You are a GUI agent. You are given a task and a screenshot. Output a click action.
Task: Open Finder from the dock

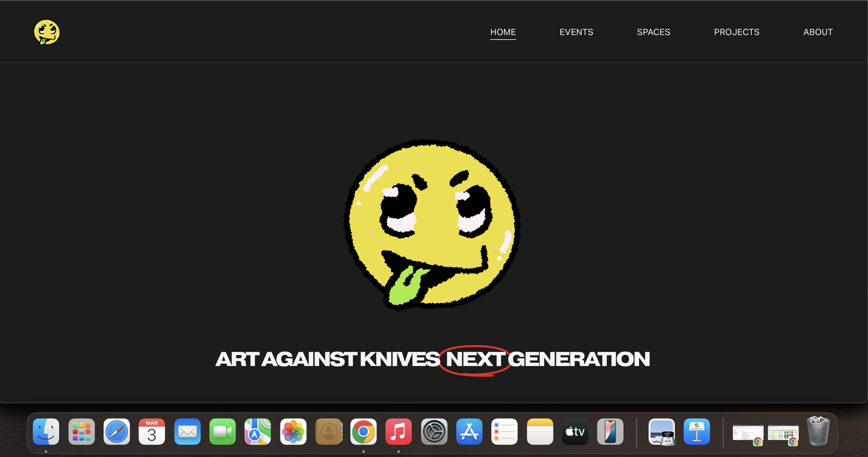[x=46, y=432]
